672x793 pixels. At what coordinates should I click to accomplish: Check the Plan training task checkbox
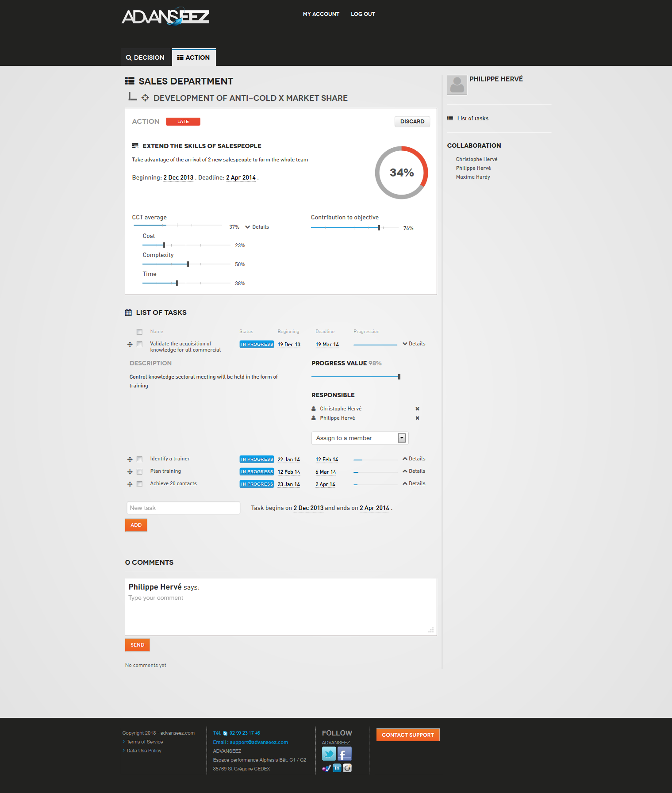(139, 472)
